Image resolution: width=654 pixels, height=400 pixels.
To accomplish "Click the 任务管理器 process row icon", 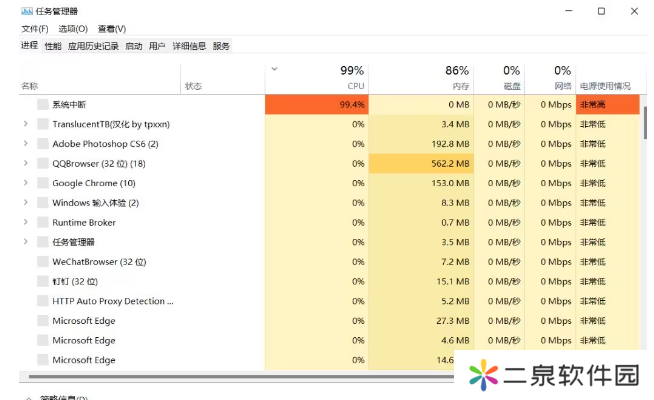I will [43, 242].
